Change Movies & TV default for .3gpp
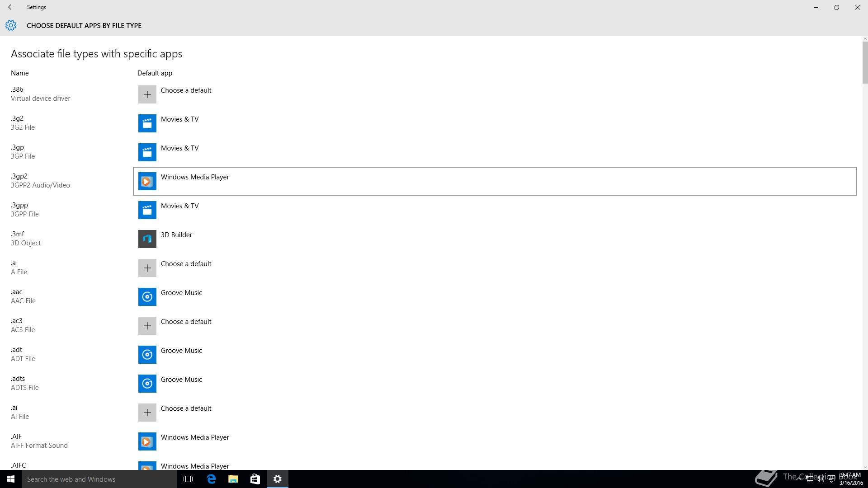Image resolution: width=868 pixels, height=488 pixels. (x=179, y=206)
